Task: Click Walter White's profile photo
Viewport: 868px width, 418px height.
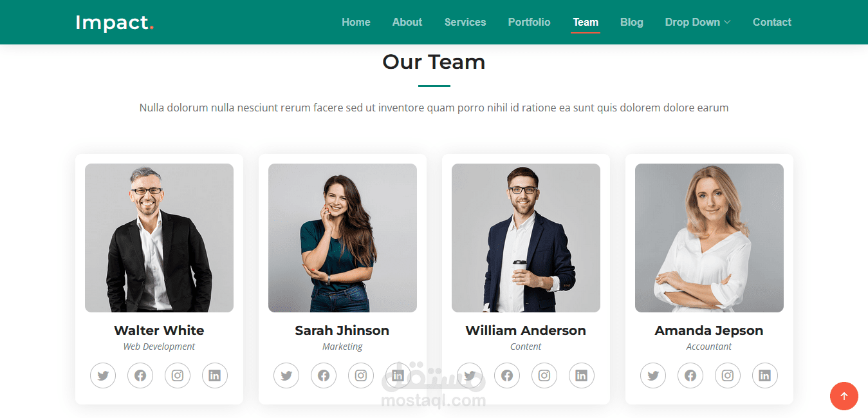Action: (159, 238)
